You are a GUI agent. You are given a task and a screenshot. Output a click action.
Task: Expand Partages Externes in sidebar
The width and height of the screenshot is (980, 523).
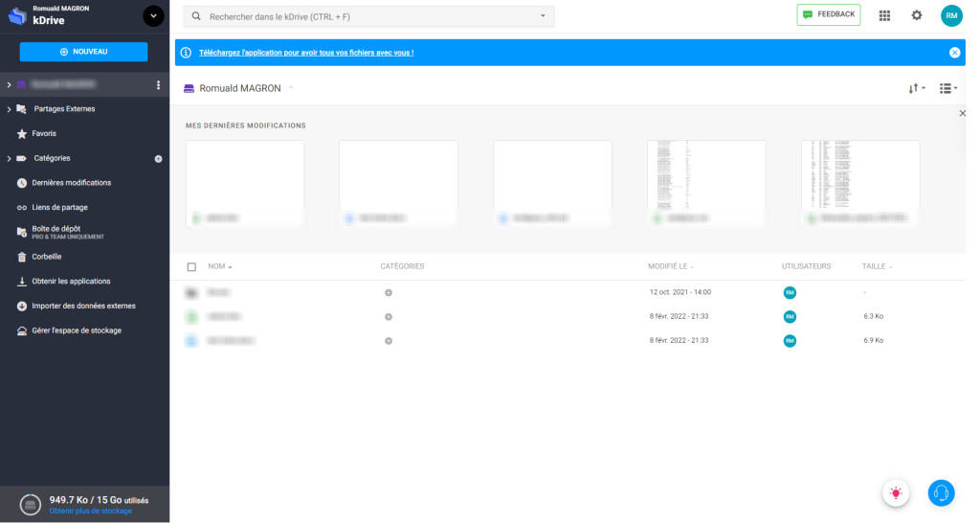point(9,109)
